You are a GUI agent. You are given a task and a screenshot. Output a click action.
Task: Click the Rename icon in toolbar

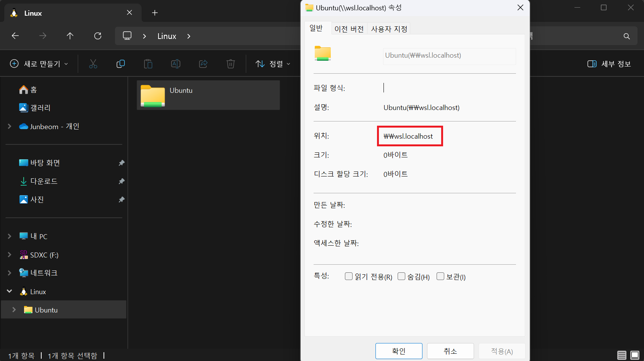(176, 64)
